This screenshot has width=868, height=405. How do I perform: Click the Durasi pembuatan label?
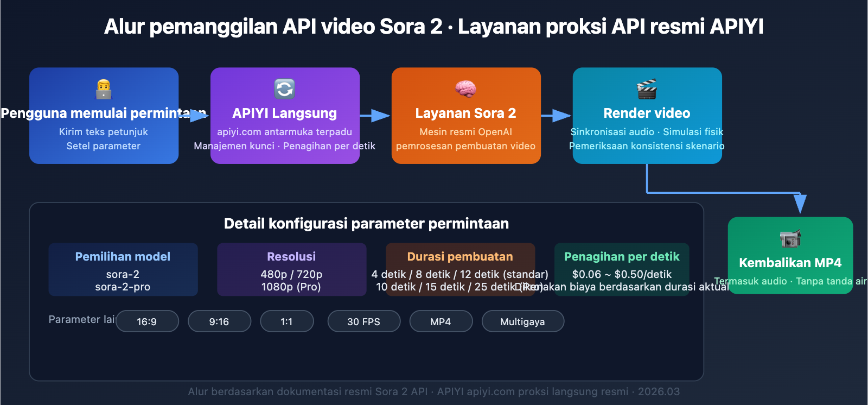click(x=460, y=256)
